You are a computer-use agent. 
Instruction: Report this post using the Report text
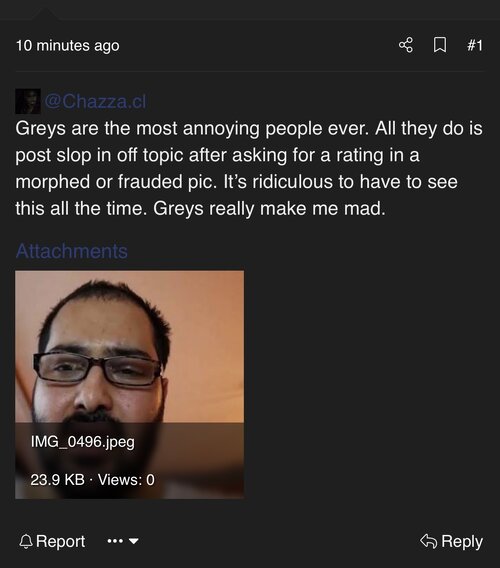click(61, 541)
